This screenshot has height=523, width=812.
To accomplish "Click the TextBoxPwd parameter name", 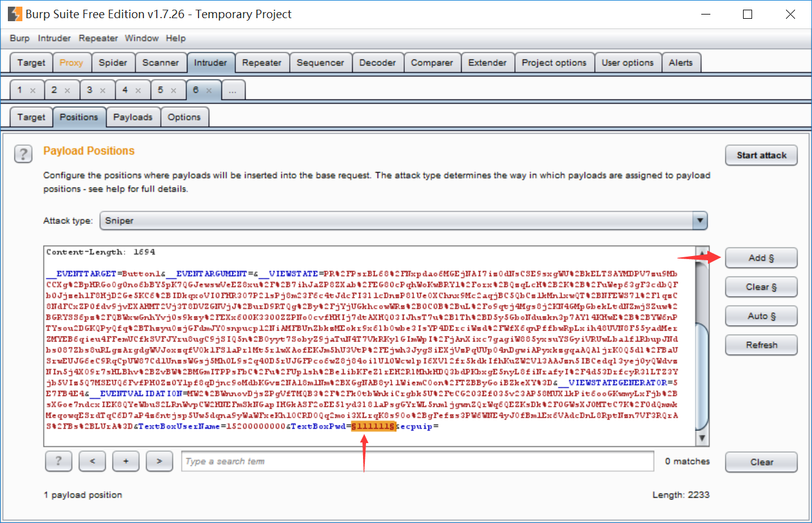I will 318,427.
